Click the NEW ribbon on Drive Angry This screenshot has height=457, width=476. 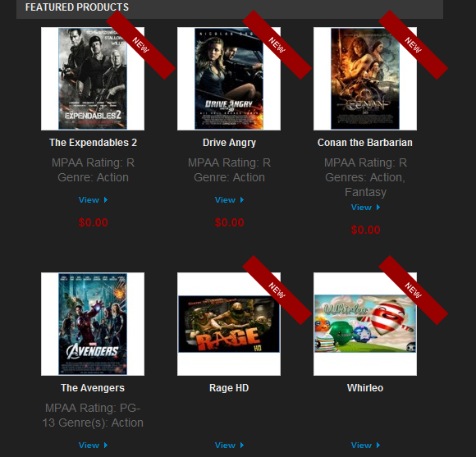click(x=277, y=45)
